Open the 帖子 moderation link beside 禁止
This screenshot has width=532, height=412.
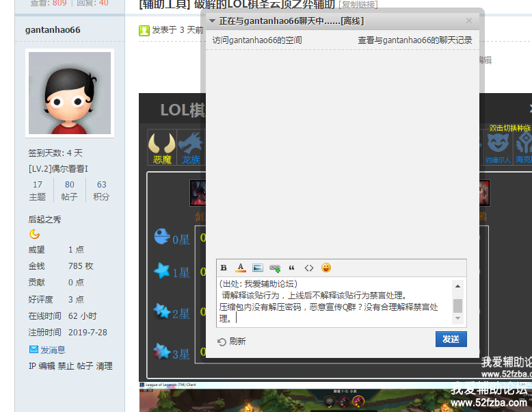click(85, 366)
